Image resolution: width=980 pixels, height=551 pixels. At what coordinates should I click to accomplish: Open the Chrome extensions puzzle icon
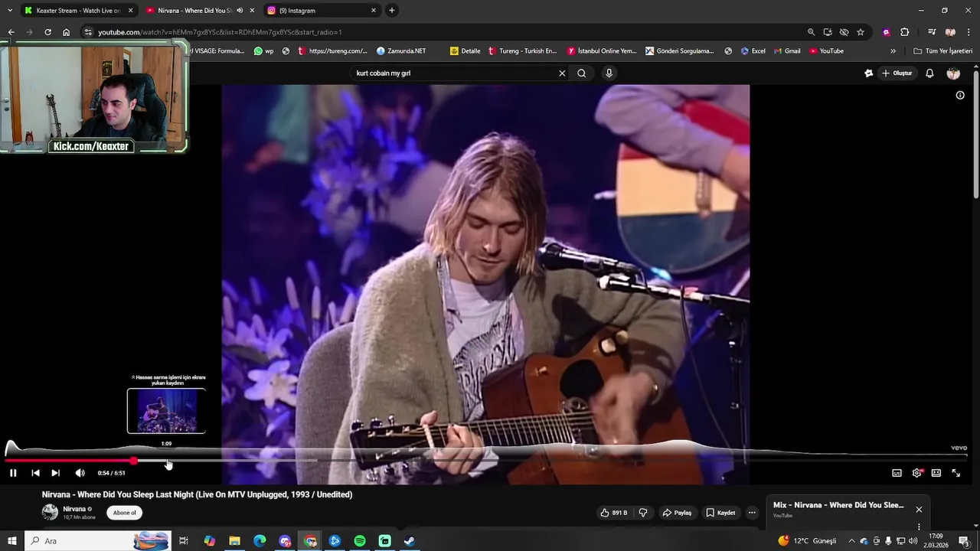[x=904, y=32]
